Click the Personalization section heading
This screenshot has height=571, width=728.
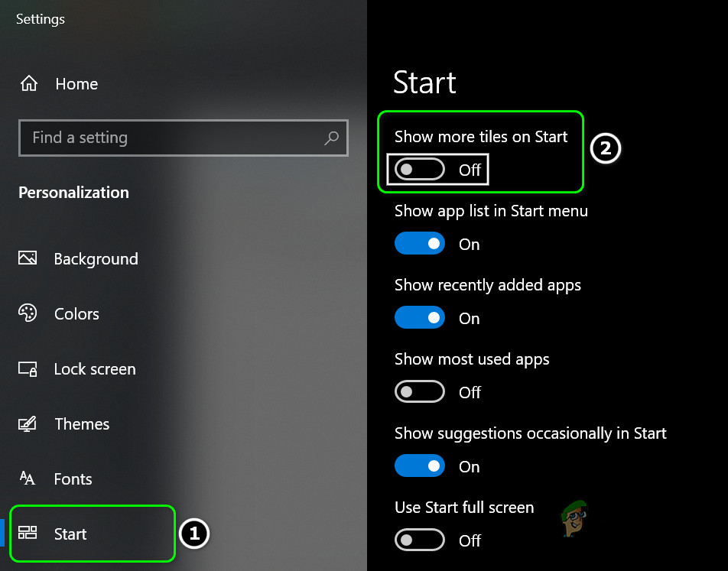click(74, 193)
